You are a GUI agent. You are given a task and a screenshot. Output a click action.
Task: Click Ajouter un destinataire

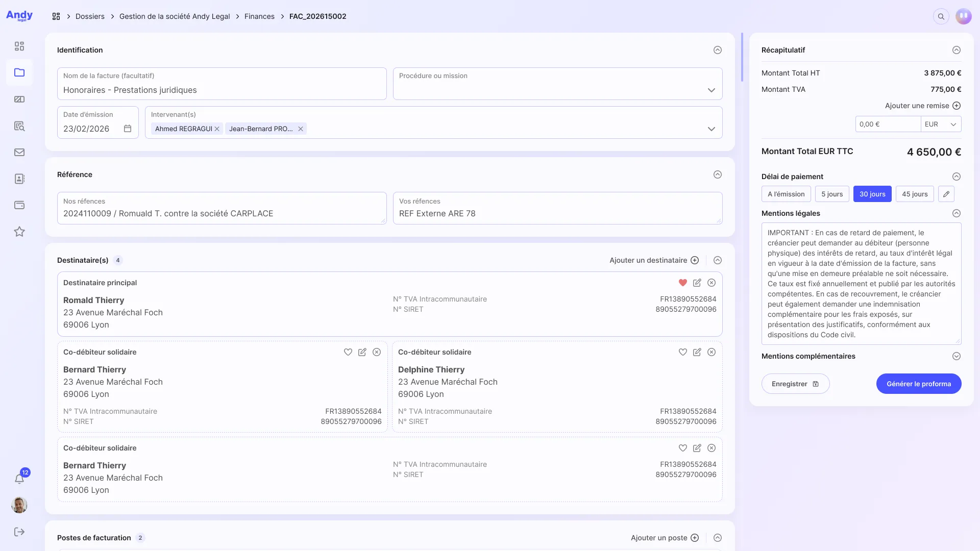tap(654, 260)
